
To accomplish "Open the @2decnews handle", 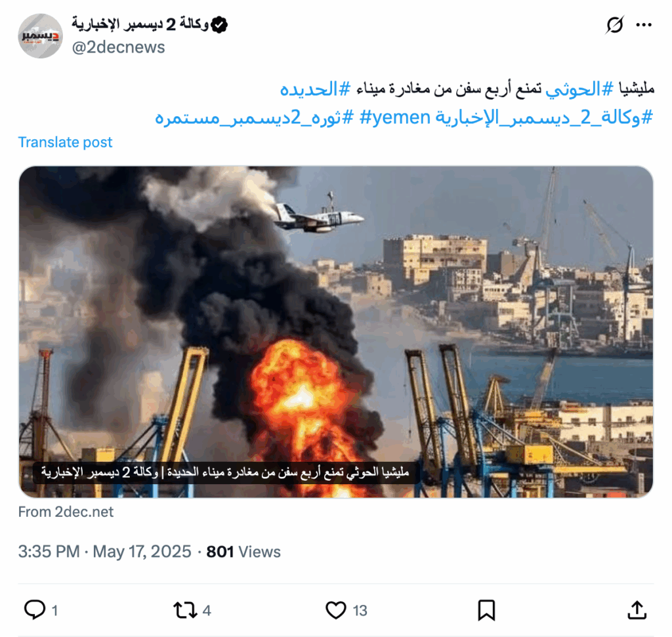I will (118, 47).
